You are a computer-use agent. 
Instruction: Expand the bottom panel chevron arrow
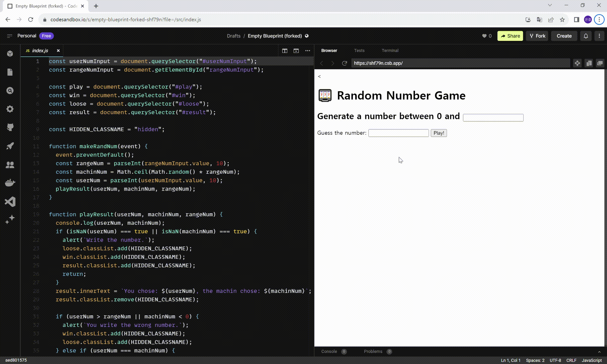599,352
